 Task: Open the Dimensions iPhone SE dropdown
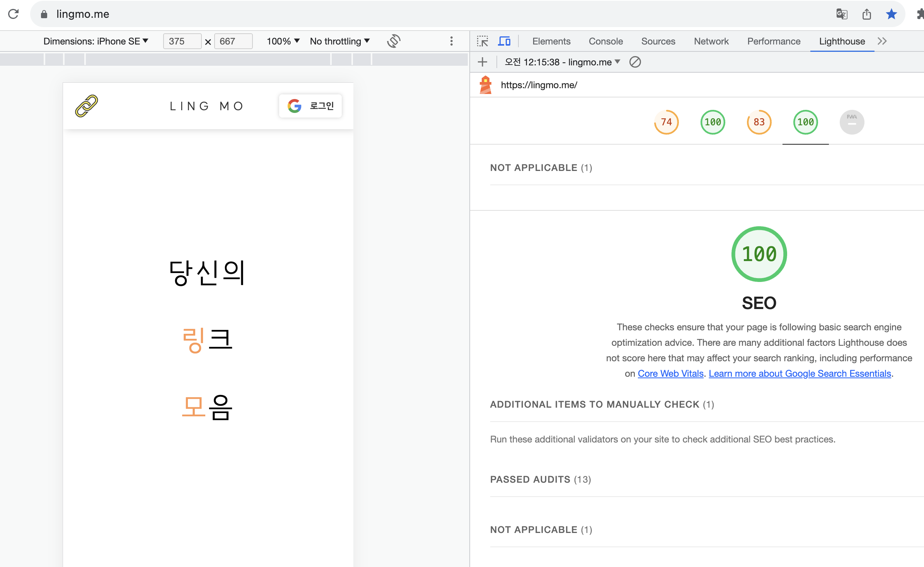coord(95,41)
